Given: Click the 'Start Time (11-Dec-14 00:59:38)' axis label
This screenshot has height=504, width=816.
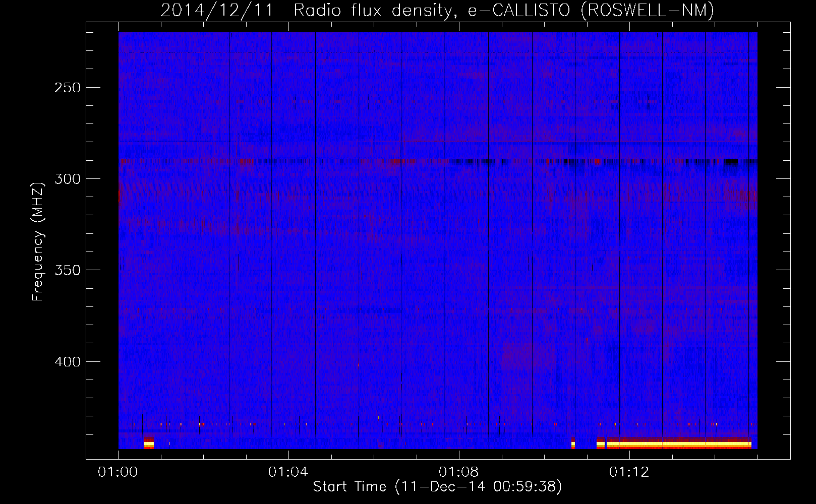Looking at the screenshot, I should (437, 486).
